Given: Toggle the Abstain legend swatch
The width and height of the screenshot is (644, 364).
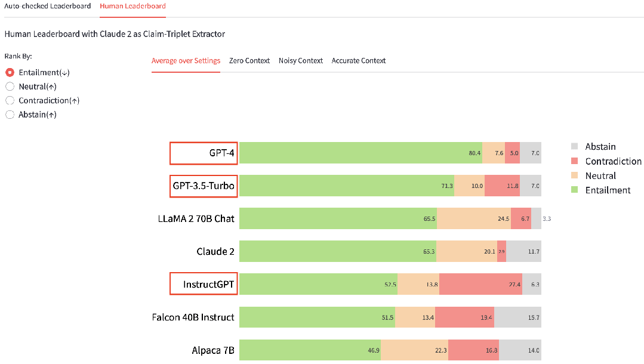Looking at the screenshot, I should (x=574, y=146).
